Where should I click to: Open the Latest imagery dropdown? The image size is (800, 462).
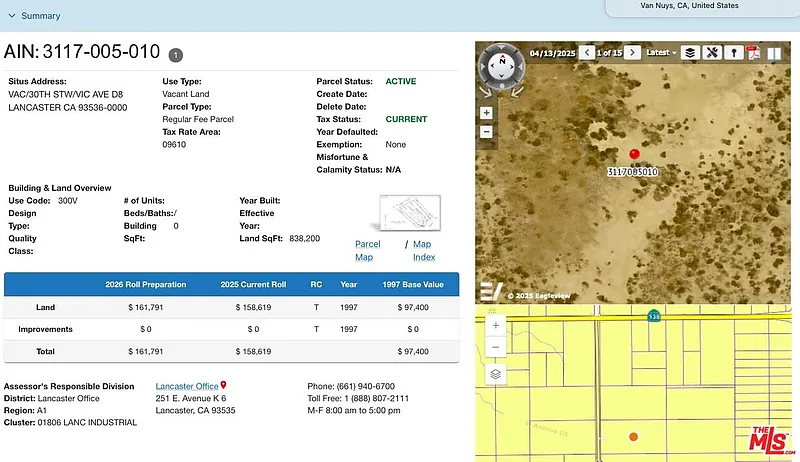[661, 52]
